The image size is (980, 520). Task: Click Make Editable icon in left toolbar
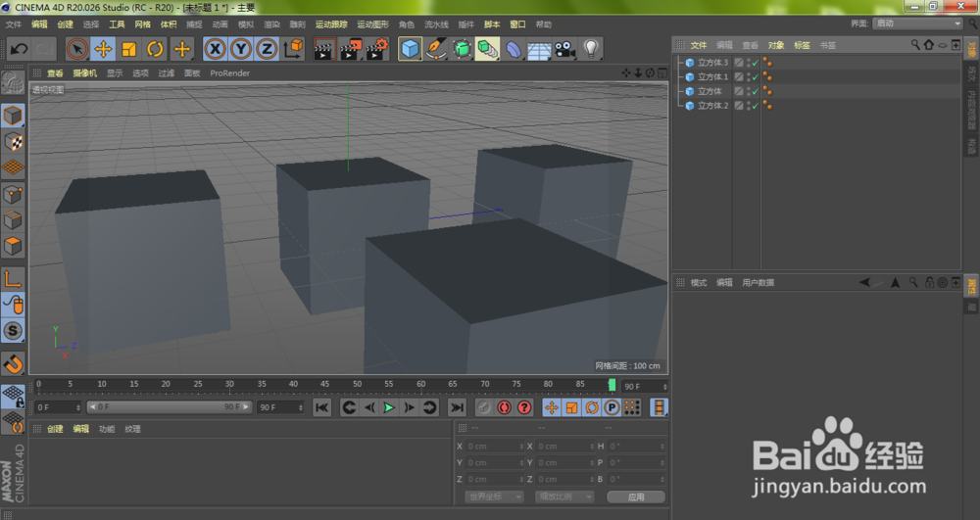13,83
